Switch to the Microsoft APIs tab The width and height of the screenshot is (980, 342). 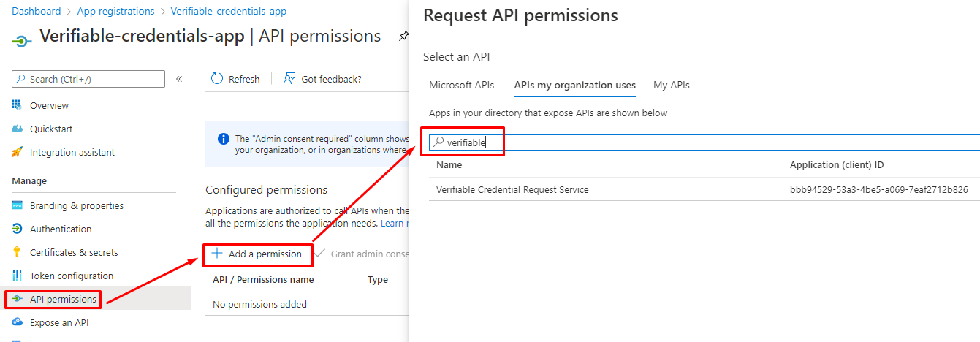[461, 85]
